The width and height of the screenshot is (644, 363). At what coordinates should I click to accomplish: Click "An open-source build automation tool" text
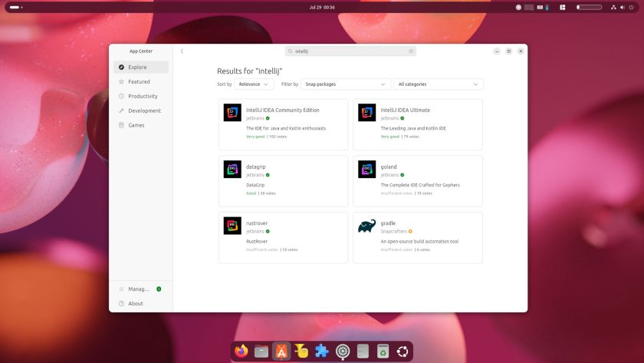point(419,241)
